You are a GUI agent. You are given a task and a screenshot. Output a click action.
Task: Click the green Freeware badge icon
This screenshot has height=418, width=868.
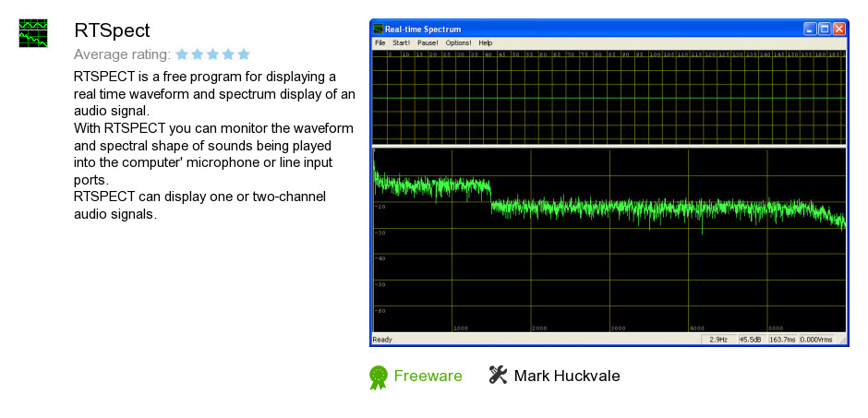(x=378, y=377)
